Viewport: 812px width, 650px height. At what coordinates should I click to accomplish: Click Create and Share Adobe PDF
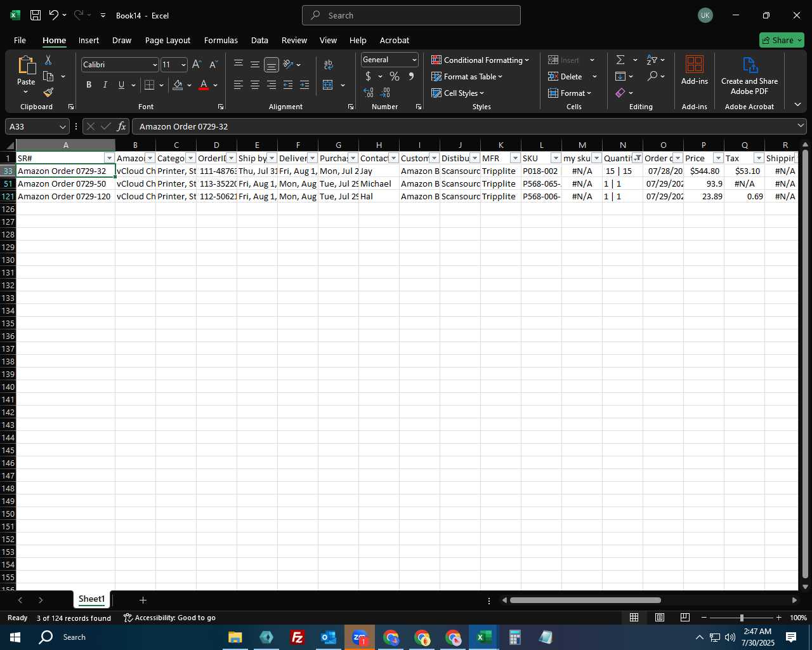[x=749, y=76]
